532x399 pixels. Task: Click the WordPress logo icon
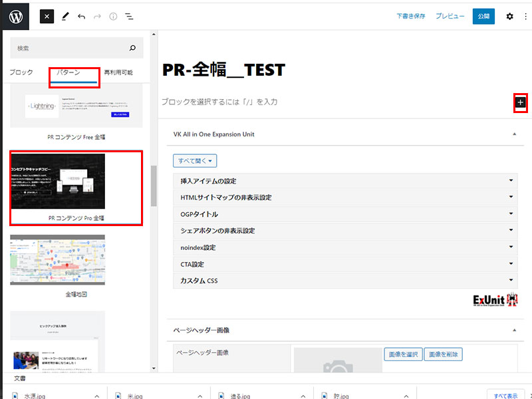point(15,16)
